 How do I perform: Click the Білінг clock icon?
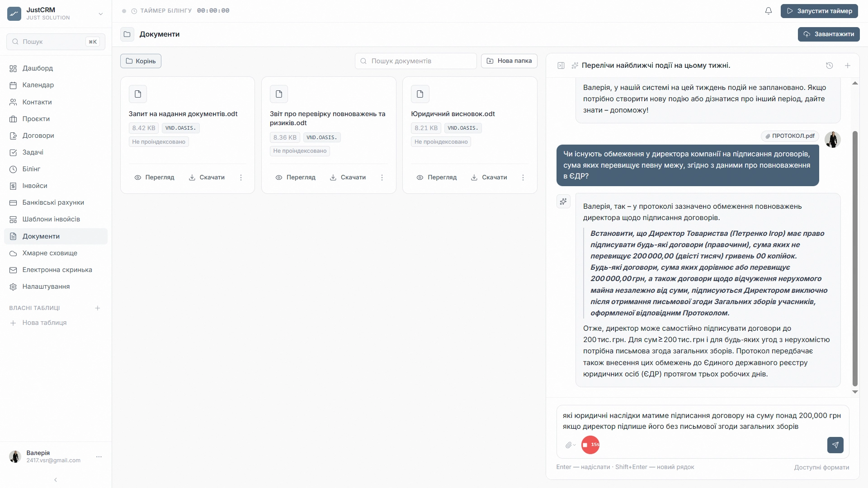tap(13, 169)
